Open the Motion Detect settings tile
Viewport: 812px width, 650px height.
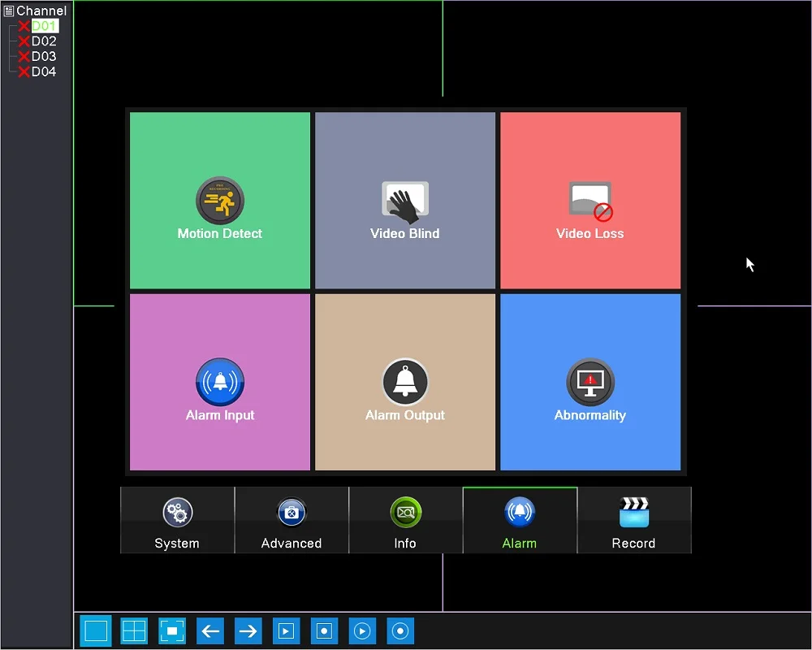[219, 200]
